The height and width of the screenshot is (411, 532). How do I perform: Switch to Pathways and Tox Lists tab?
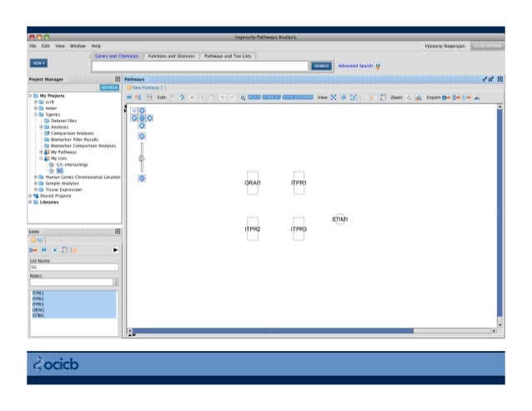[x=228, y=56]
